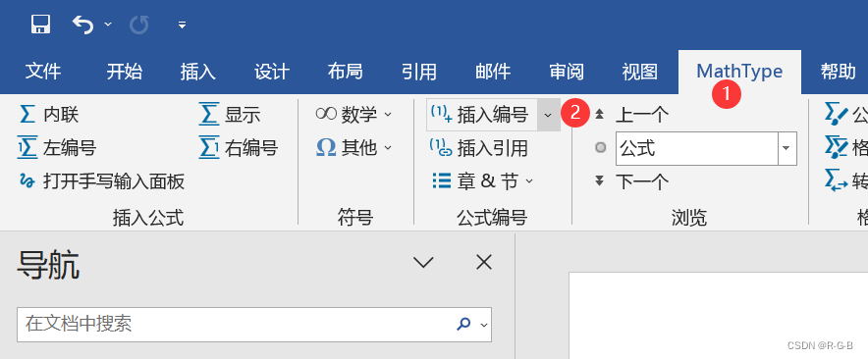This screenshot has height=359, width=868.
Task: Open the 邮件 ribbon tab
Action: [493, 72]
